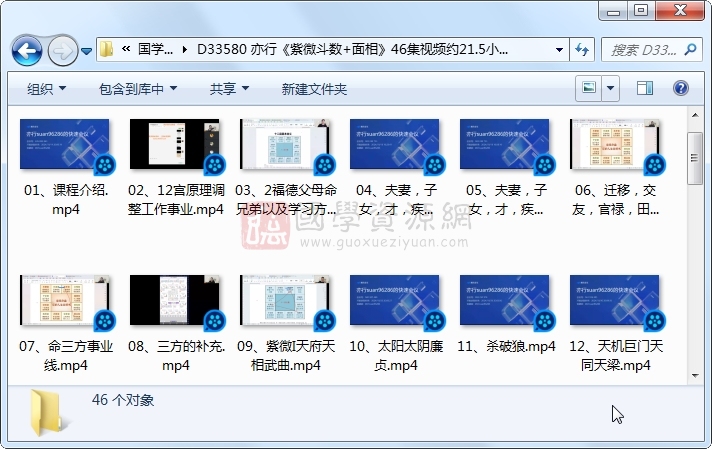
Task: Click the folder icon in address bar
Action: click(x=107, y=49)
